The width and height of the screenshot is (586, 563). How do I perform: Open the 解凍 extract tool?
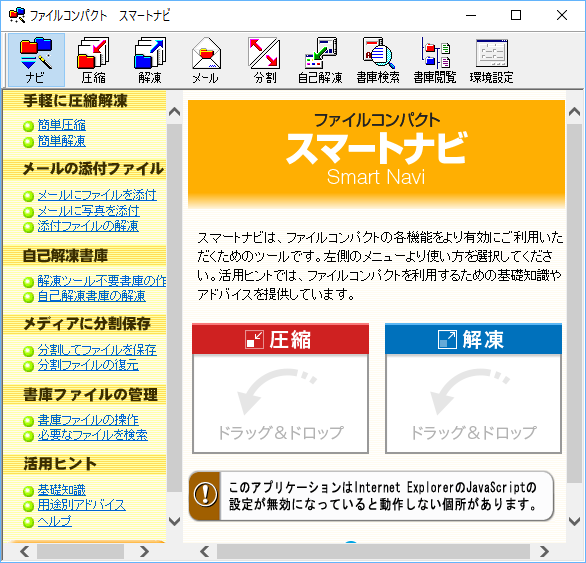pyautogui.click(x=150, y=60)
